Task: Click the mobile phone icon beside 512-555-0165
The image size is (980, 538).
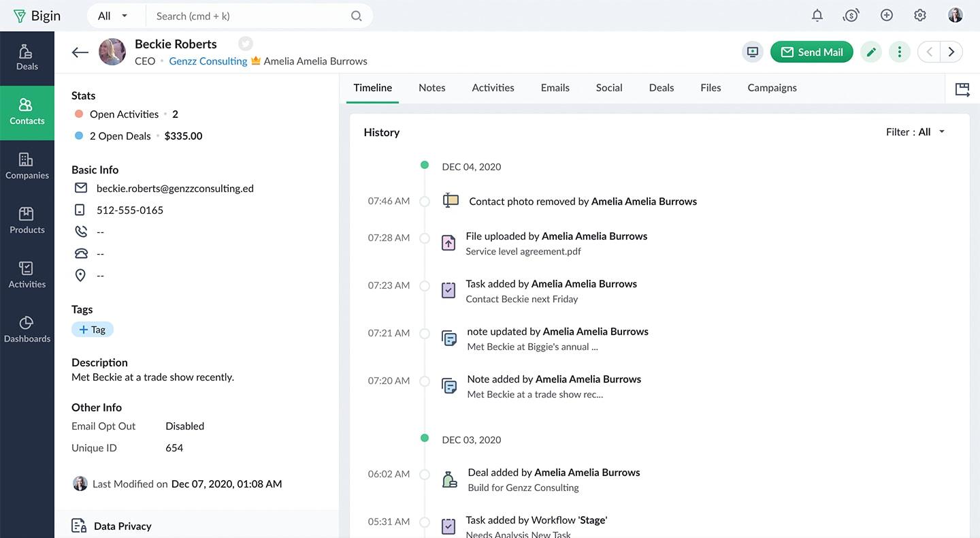Action: coord(80,210)
